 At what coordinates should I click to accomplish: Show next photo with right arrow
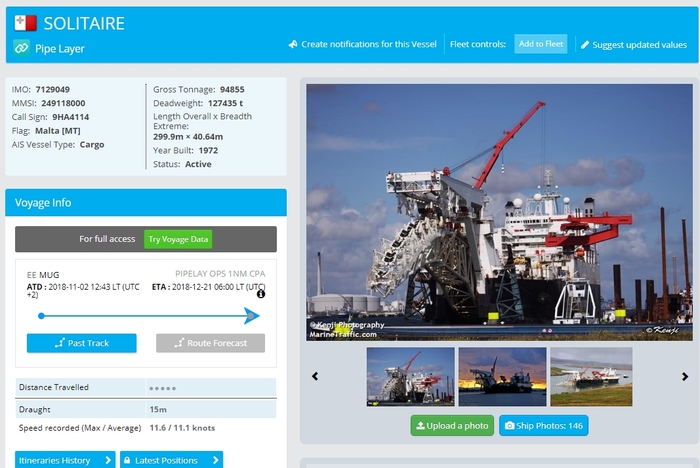[685, 377]
